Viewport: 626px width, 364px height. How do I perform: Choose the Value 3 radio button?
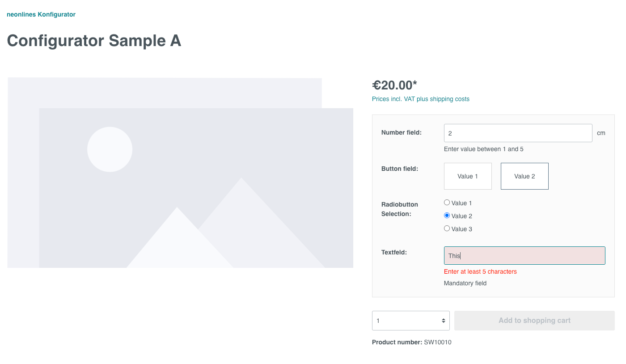pos(447,229)
